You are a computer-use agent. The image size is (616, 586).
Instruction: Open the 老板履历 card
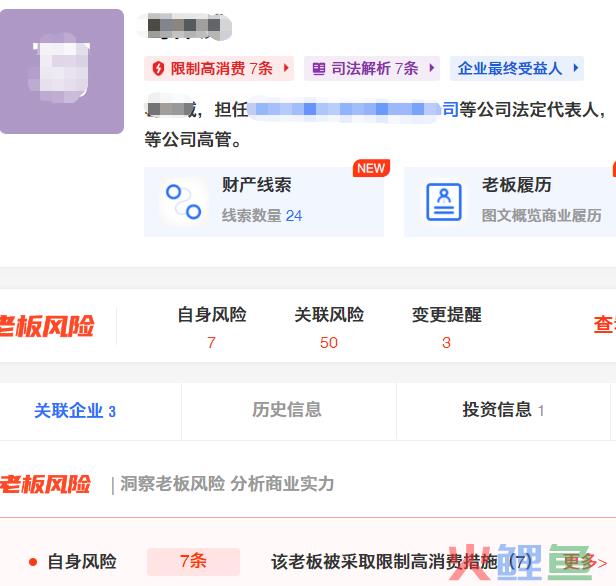click(x=510, y=202)
